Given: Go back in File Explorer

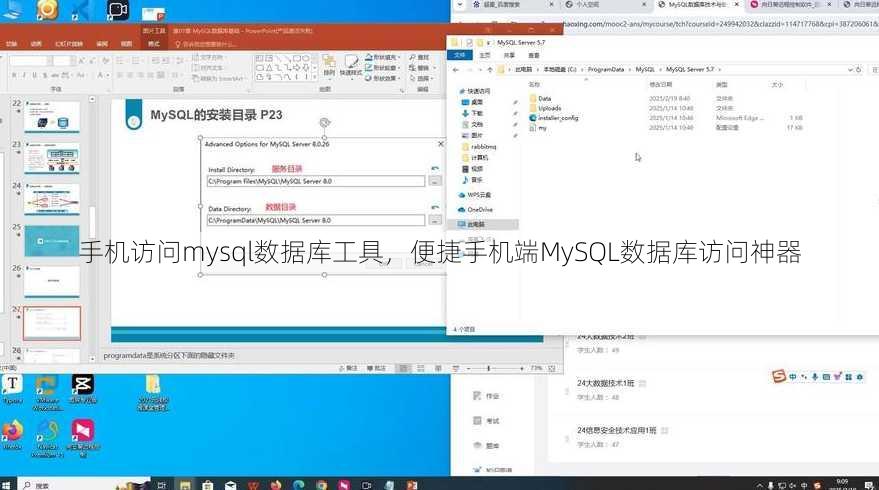Looking at the screenshot, I should click(x=456, y=70).
